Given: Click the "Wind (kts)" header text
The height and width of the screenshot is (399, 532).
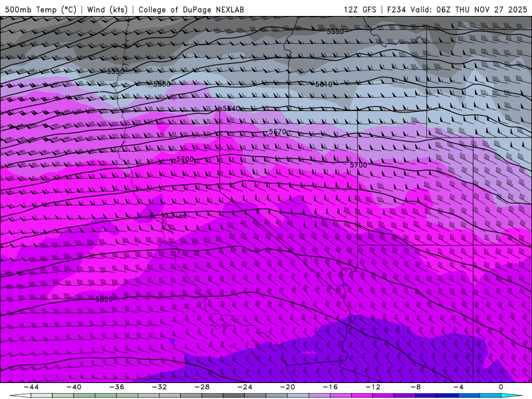Looking at the screenshot, I should 107,9.
